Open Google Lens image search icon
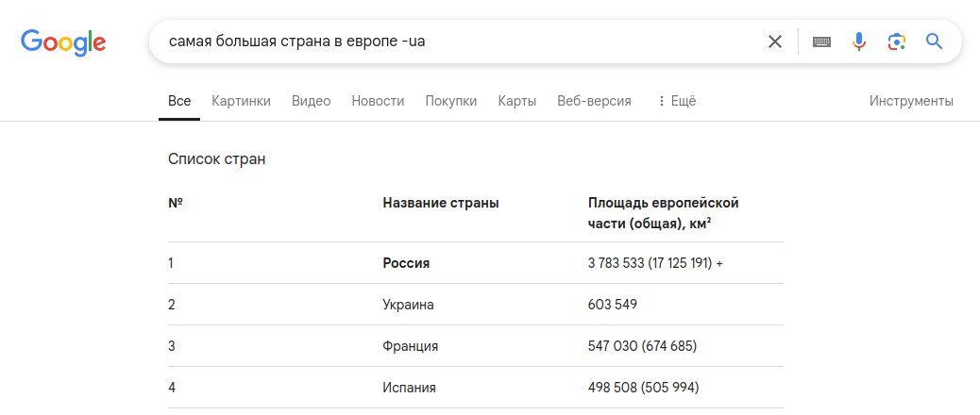Image resolution: width=980 pixels, height=415 pixels. point(897,41)
